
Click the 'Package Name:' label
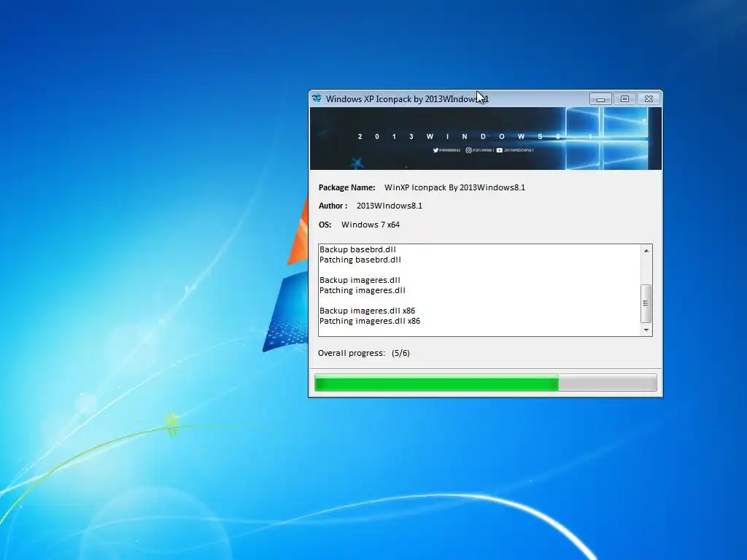tap(347, 187)
